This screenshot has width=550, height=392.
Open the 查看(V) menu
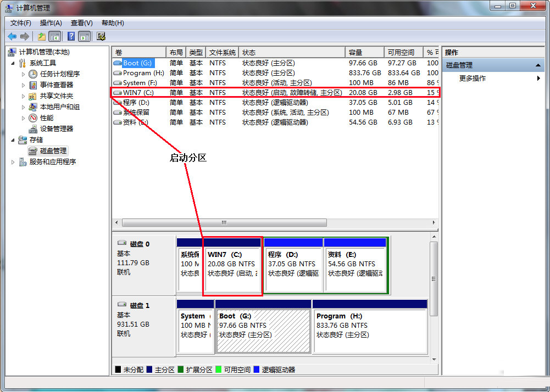pos(81,23)
